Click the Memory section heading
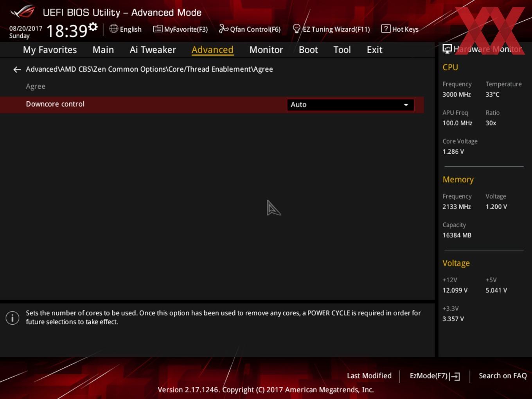The height and width of the screenshot is (399, 532). click(x=458, y=180)
